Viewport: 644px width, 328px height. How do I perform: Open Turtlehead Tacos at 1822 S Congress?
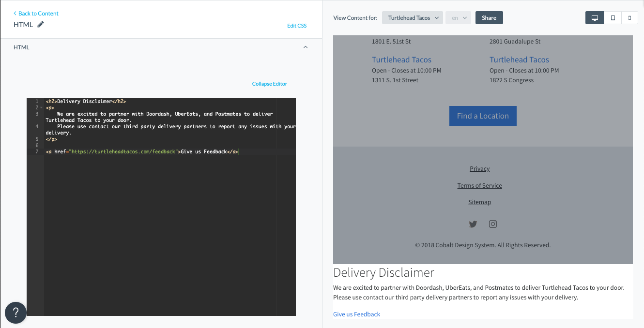[x=519, y=60]
